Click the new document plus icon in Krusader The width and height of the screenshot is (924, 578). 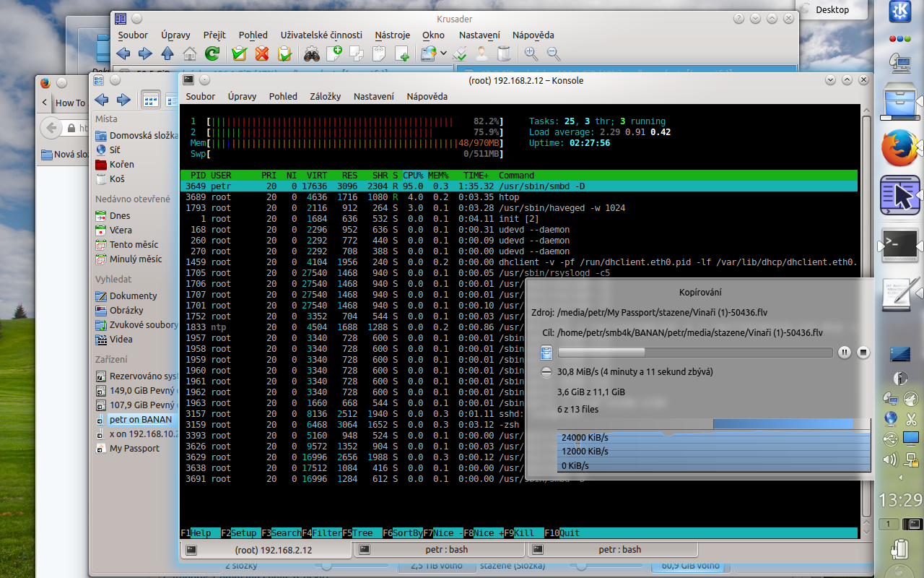(x=334, y=53)
